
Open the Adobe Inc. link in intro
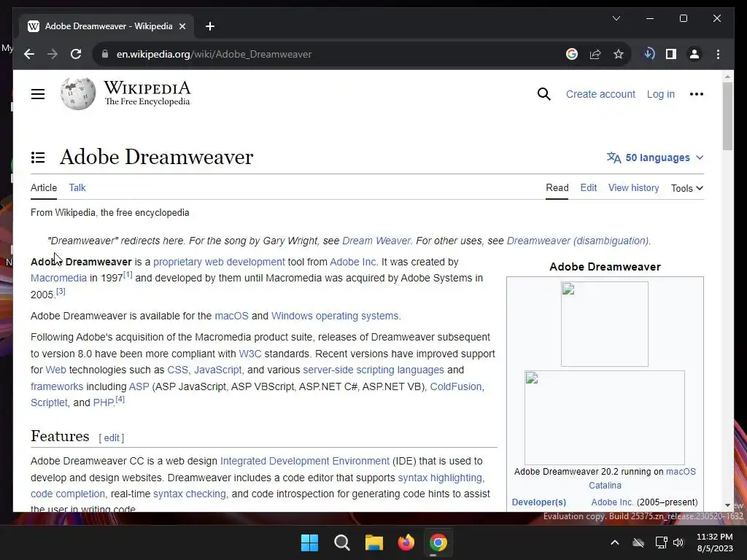[353, 262]
